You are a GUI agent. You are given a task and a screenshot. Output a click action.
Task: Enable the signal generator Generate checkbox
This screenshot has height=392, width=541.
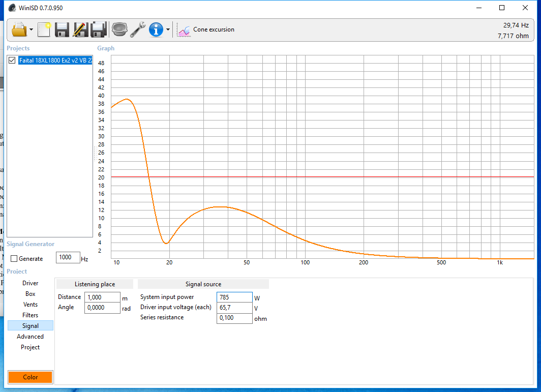pyautogui.click(x=14, y=259)
